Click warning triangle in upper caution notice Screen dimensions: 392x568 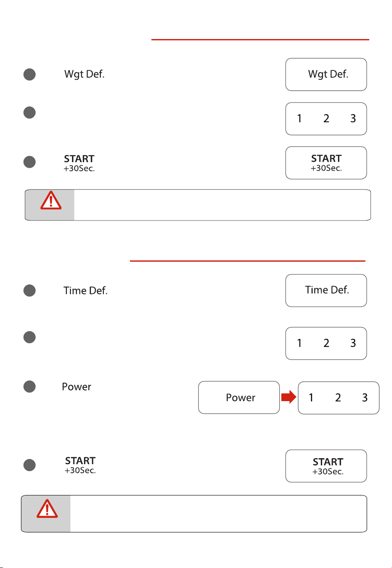51,200
